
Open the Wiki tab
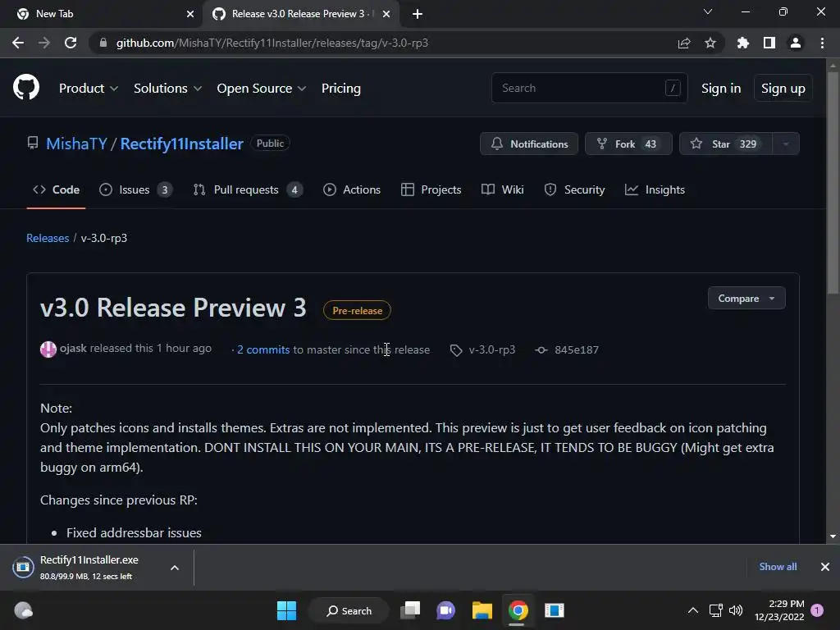point(503,189)
